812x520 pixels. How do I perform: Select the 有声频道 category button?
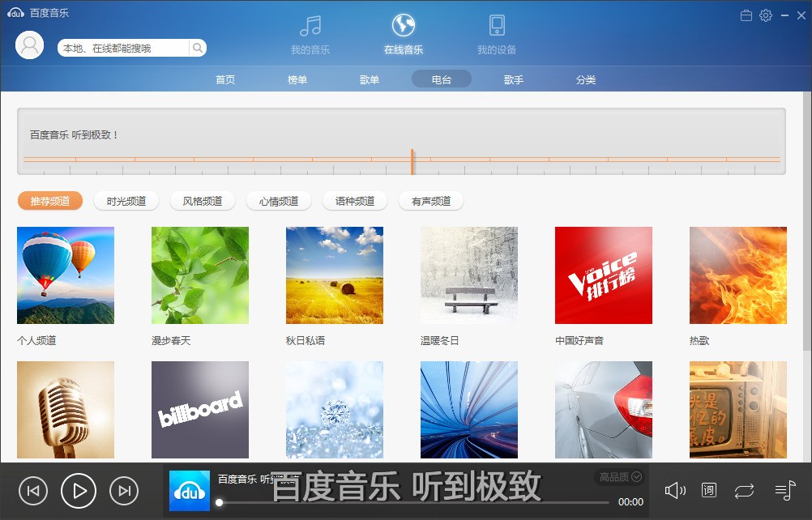[431, 201]
